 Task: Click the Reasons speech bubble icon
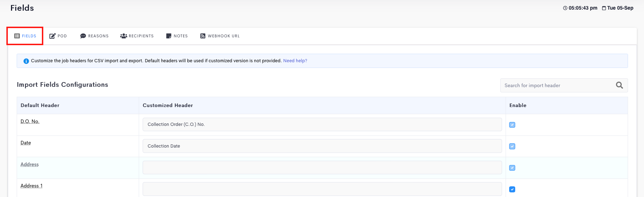click(x=83, y=36)
